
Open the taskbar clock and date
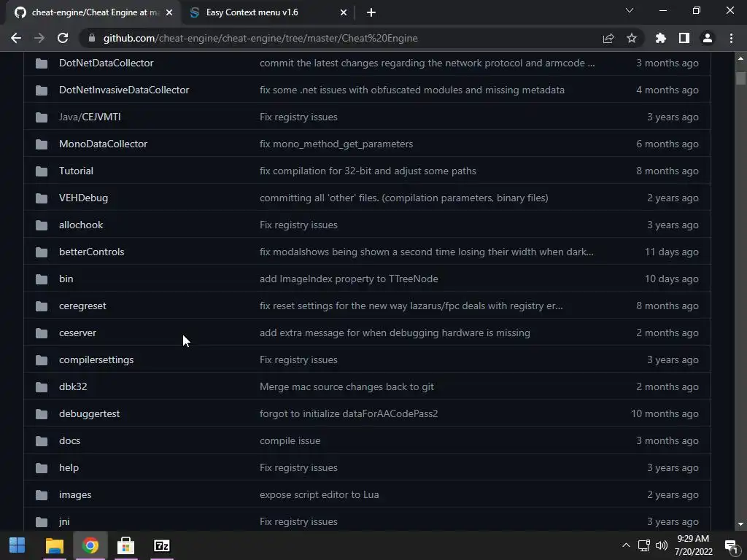point(694,545)
